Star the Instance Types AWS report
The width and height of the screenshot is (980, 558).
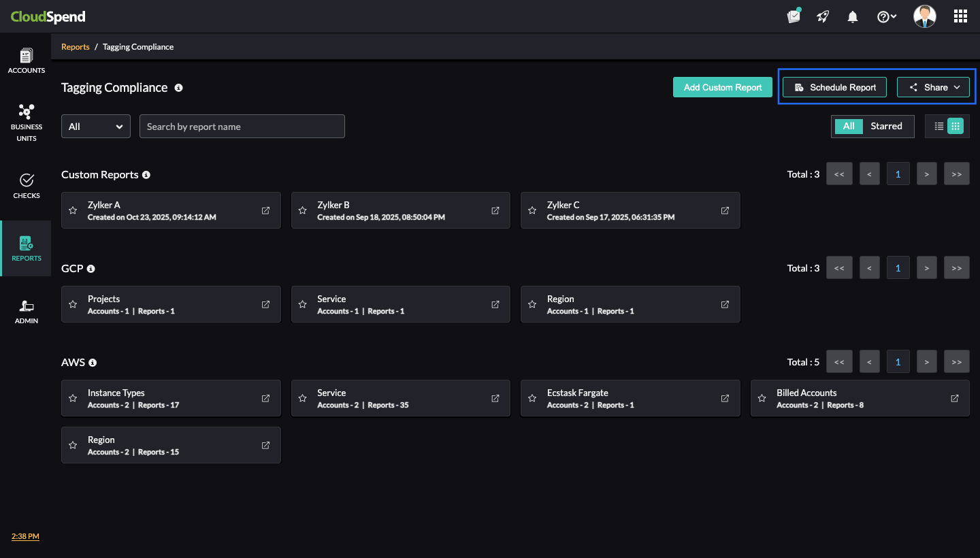click(x=73, y=398)
